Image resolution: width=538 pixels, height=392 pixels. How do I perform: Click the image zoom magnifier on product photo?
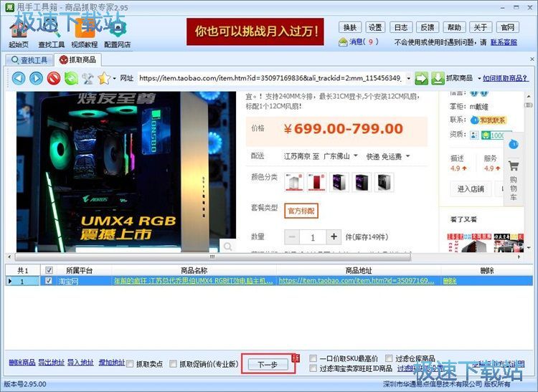(x=227, y=247)
